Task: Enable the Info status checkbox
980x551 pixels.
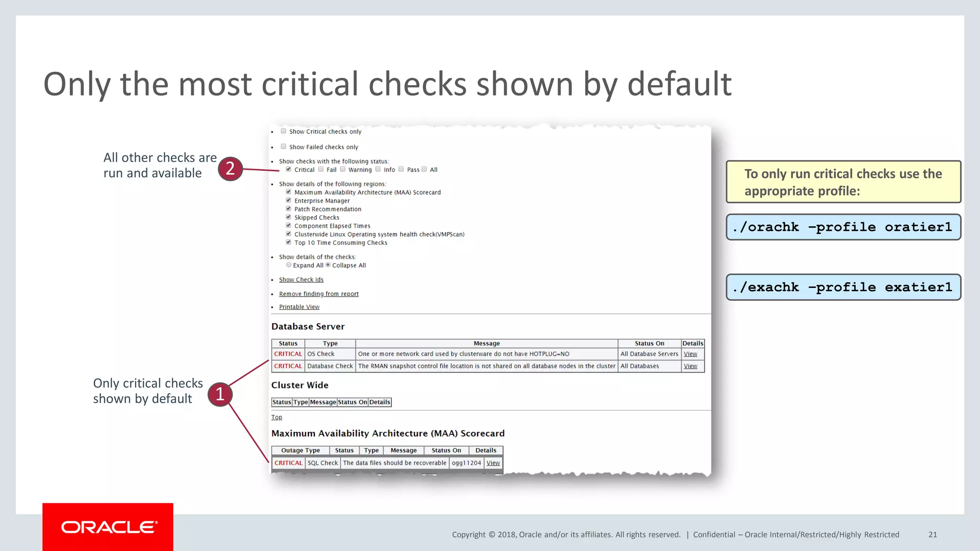Action: tap(378, 169)
